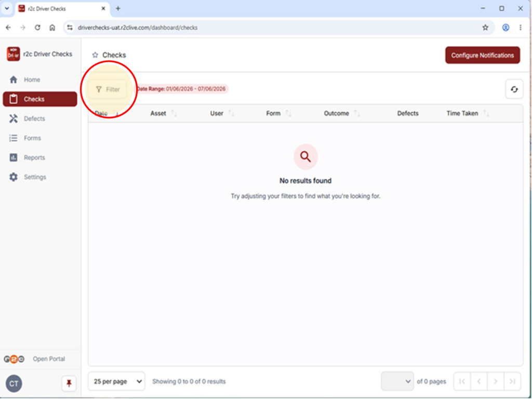Open the 25 per page dropdown
The image size is (532, 399).
click(x=116, y=381)
